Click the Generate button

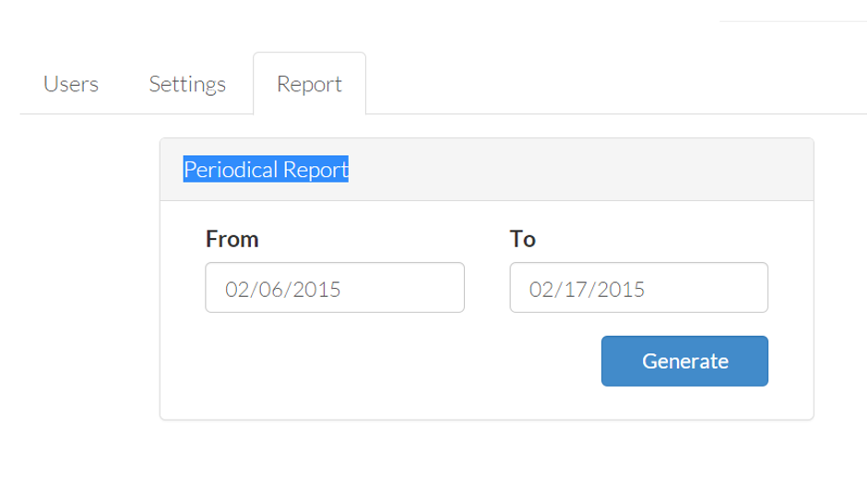[684, 361]
